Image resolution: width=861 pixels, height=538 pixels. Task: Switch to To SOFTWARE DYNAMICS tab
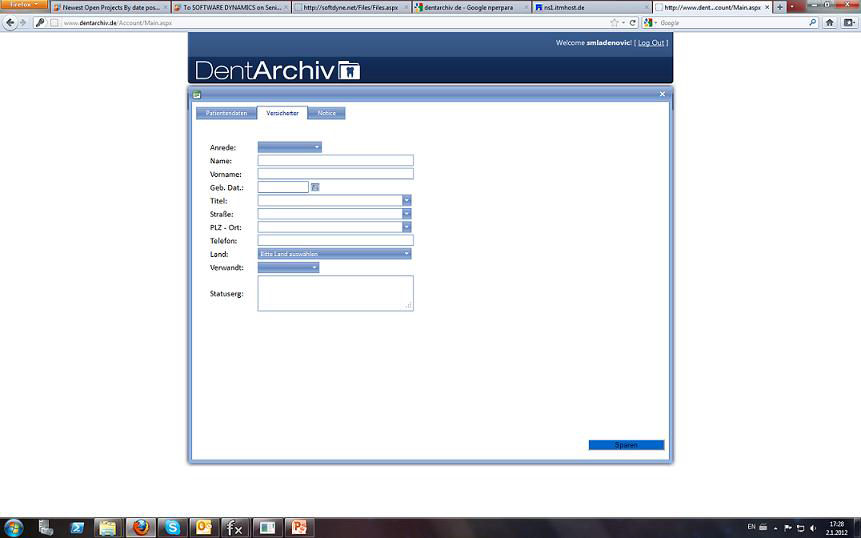[x=231, y=8]
